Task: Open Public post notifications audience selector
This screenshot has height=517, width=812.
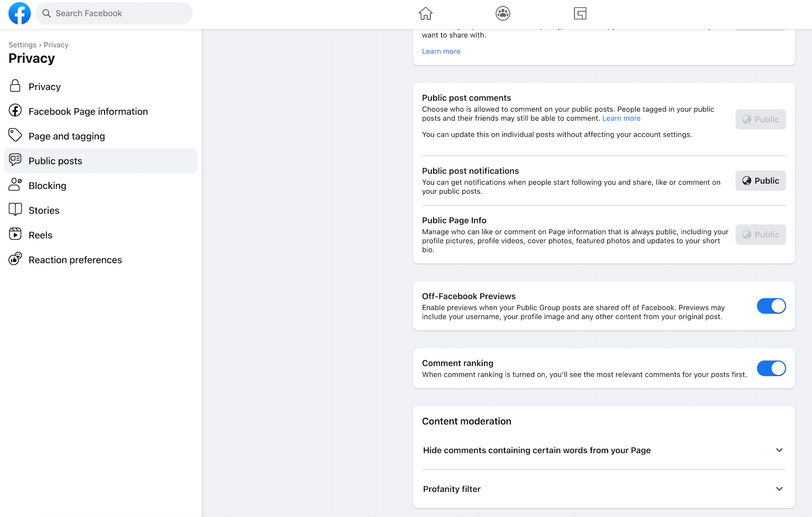Action: [x=760, y=181]
